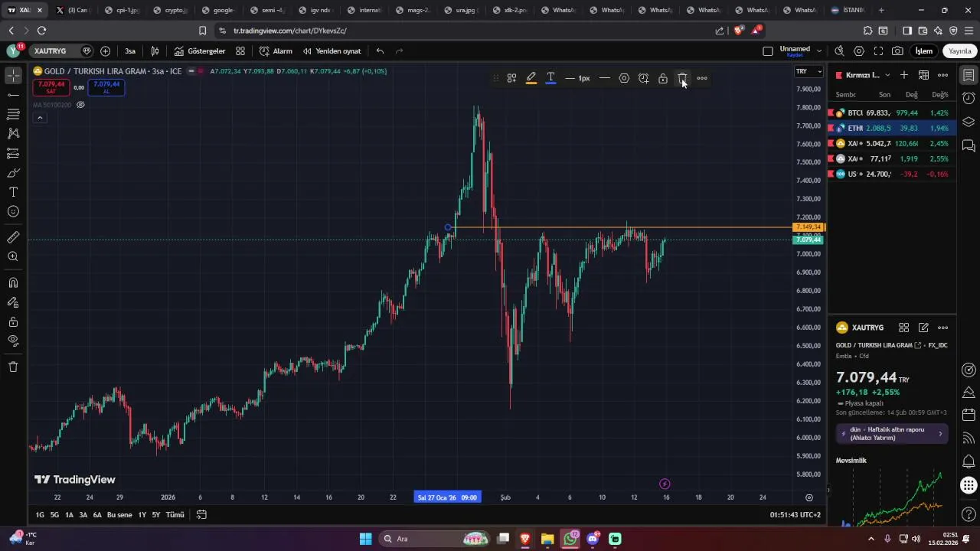
Task: Enter fullscreen mode
Action: pos(878,51)
